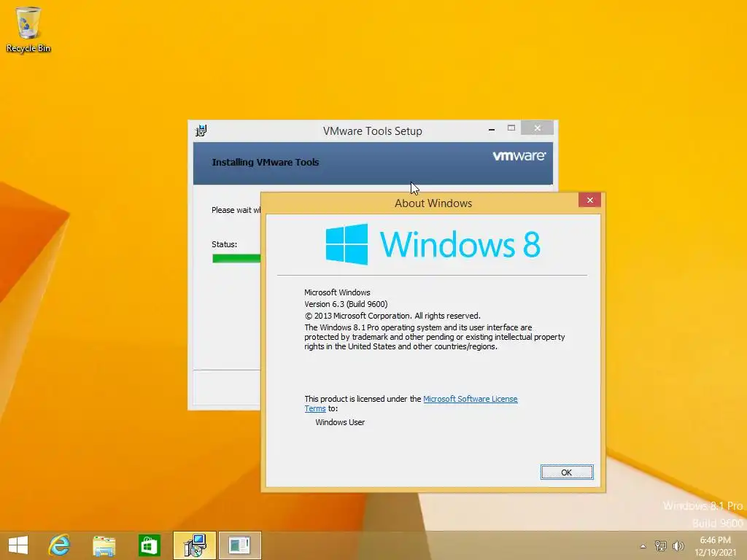Close the About Windows dialog
Viewport: 747px width, 560px height.
[589, 200]
